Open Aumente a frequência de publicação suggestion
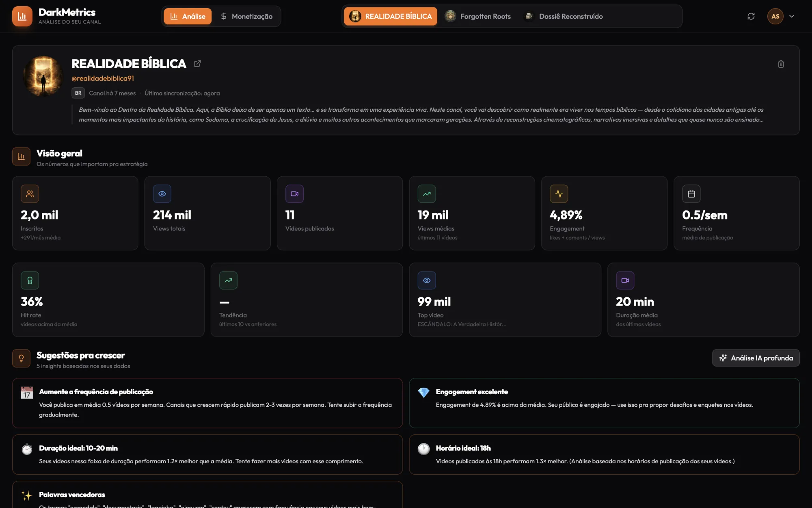Viewport: 812px width, 508px height. click(207, 403)
